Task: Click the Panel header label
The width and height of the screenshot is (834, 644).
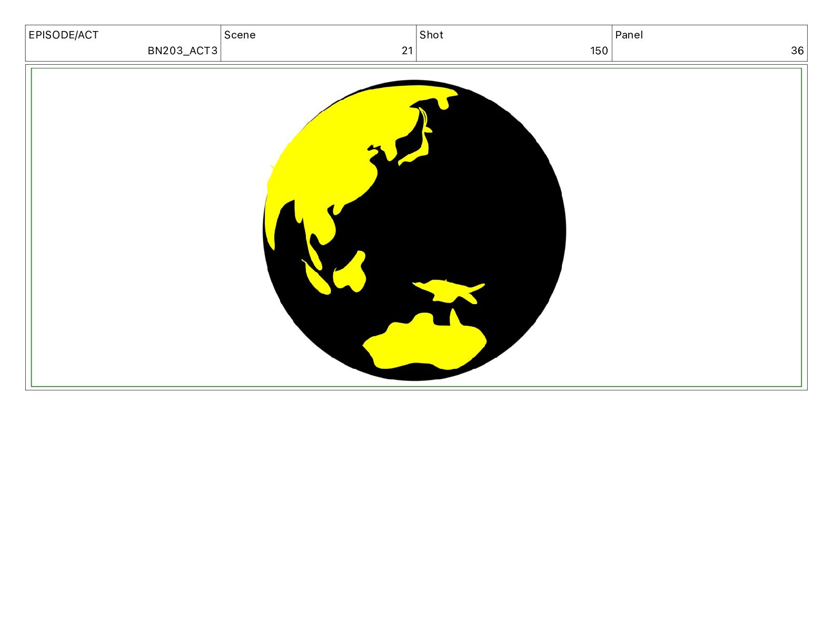Action: [x=629, y=35]
